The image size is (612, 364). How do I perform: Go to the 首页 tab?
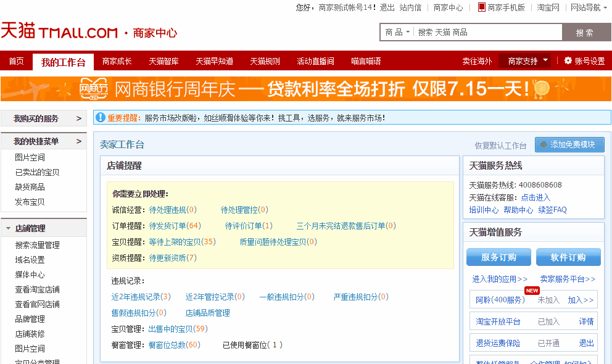pyautogui.click(x=17, y=61)
